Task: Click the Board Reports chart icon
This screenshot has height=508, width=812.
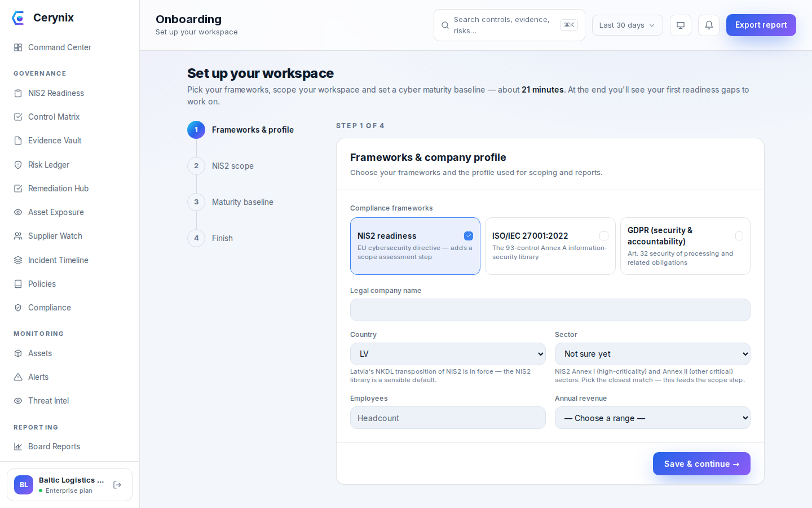Action: [x=18, y=446]
